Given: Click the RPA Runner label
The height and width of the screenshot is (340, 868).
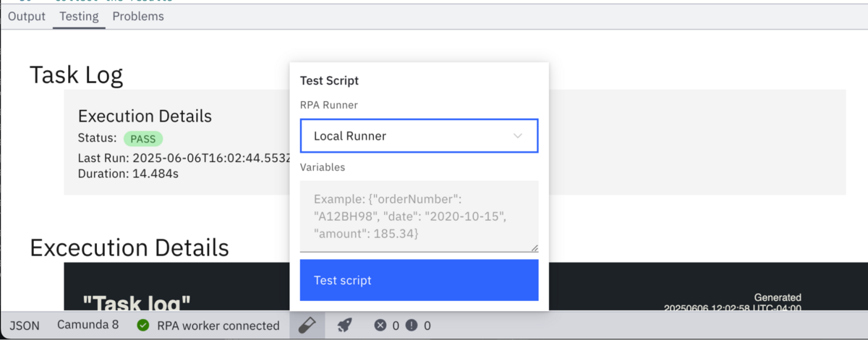Looking at the screenshot, I should (x=329, y=105).
